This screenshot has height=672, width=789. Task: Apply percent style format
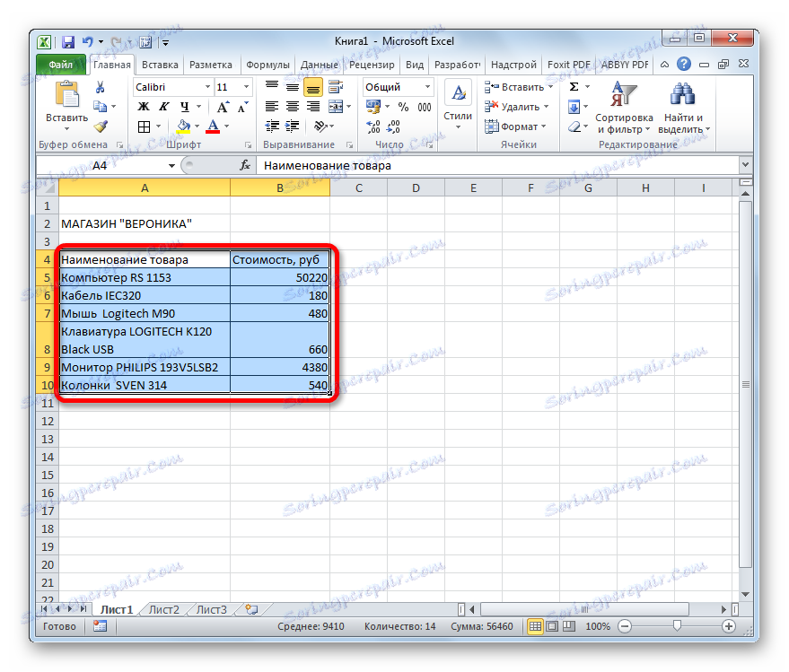403,107
